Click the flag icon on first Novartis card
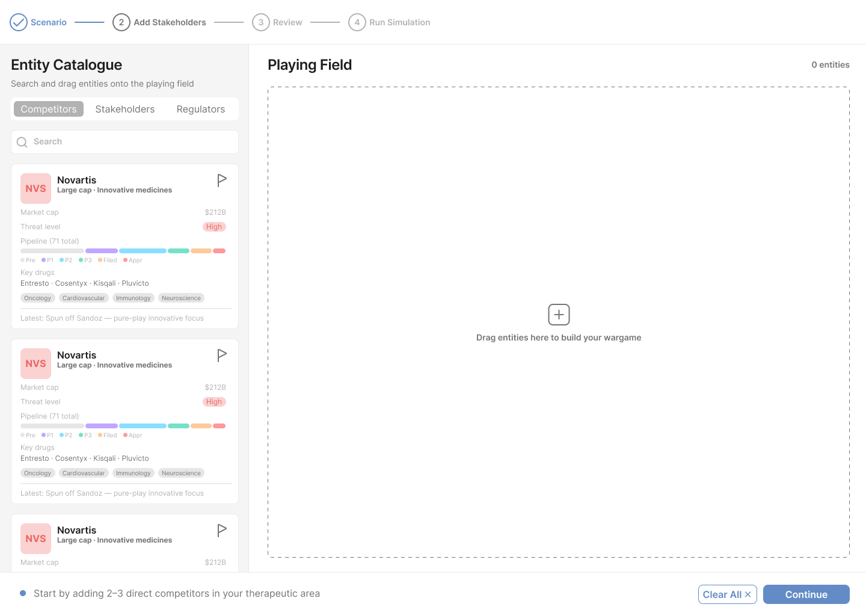This screenshot has height=616, width=866. pyautogui.click(x=222, y=180)
